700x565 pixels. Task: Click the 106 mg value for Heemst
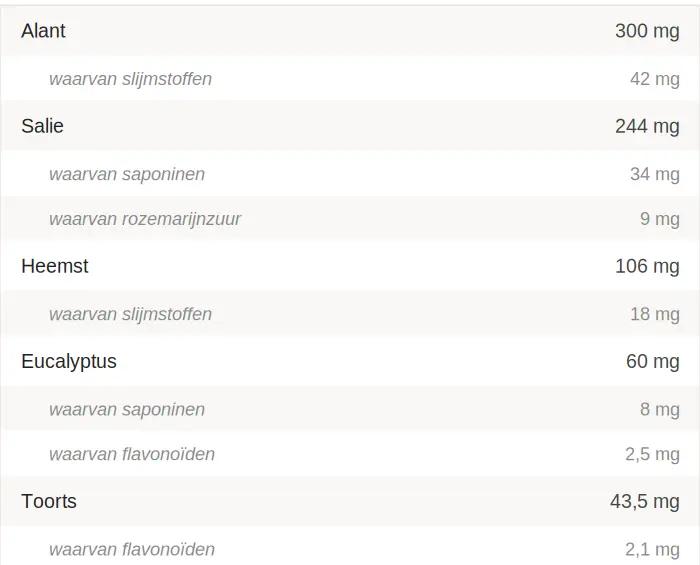[x=647, y=266]
